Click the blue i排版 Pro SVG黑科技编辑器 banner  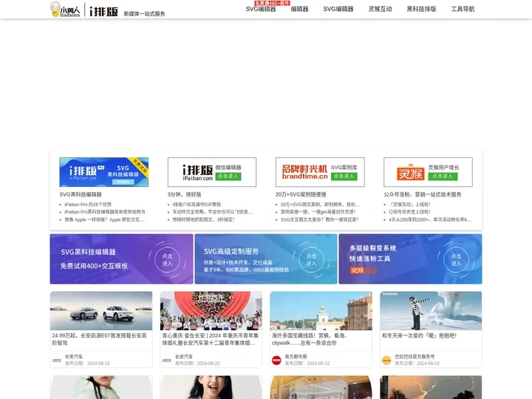coord(104,172)
